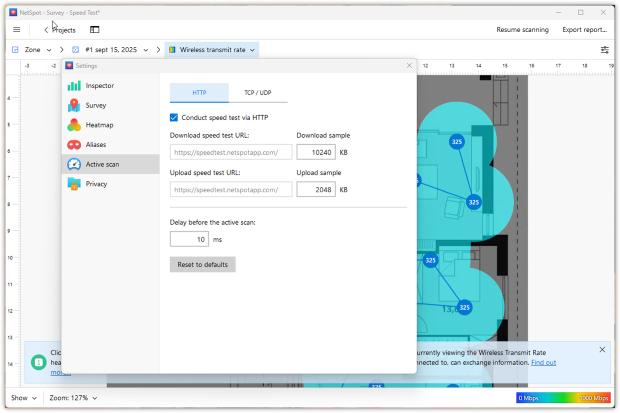Open the #1 sept 15, 2025 snapshot dropdown
The height and width of the screenshot is (413, 620).
(x=117, y=49)
